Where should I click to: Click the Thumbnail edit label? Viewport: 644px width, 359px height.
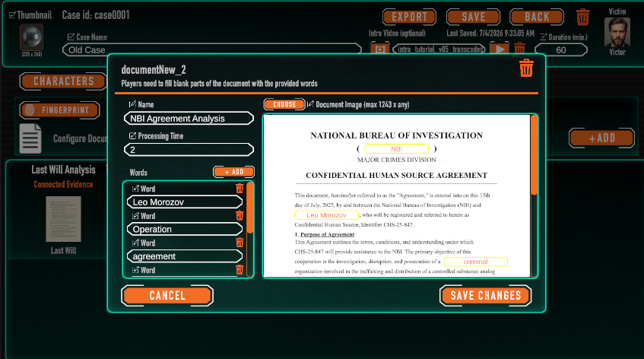(30, 15)
